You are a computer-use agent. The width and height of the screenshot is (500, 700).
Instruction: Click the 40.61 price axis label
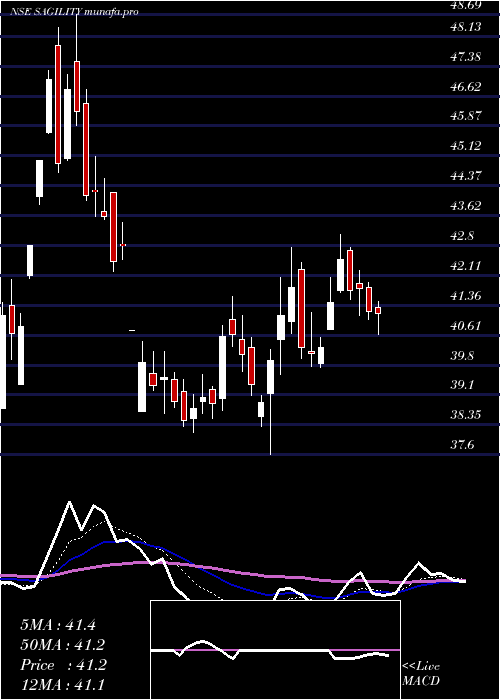click(x=466, y=325)
